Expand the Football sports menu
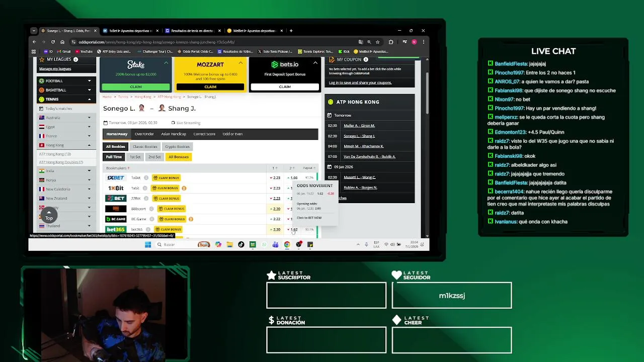 [x=66, y=80]
